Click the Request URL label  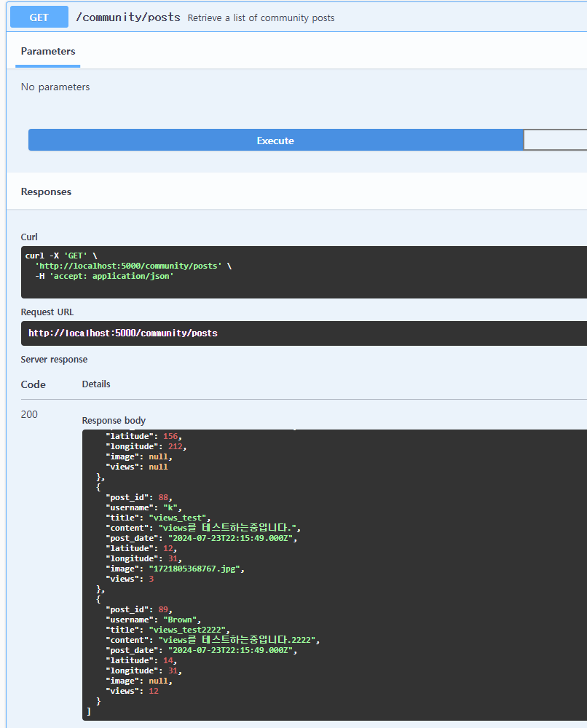click(47, 312)
